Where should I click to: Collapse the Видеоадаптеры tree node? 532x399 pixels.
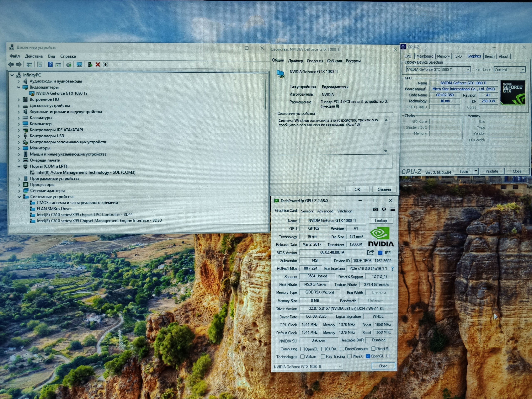(19, 87)
